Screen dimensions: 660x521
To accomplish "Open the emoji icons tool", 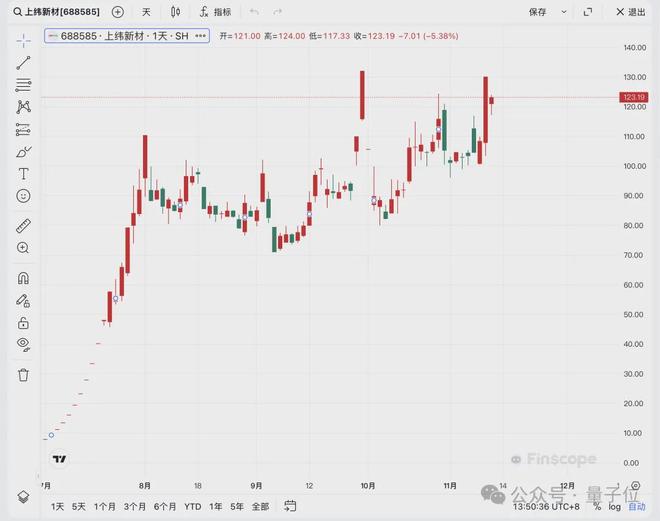I will click(24, 196).
